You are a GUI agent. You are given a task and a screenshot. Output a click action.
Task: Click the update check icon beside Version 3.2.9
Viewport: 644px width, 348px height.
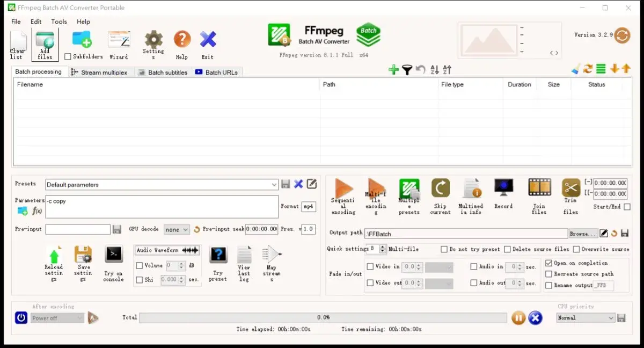click(x=622, y=35)
